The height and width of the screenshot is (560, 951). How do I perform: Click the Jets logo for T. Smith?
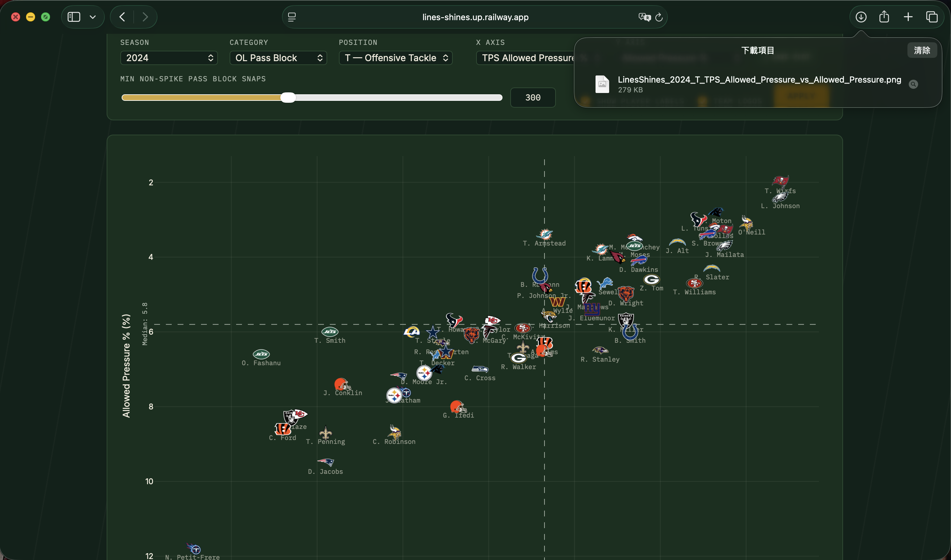[x=329, y=332]
